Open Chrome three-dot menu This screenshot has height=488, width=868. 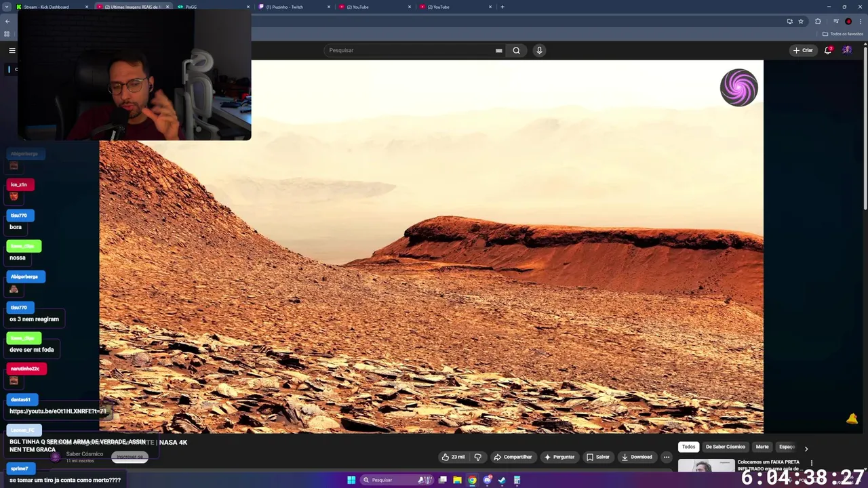861,21
